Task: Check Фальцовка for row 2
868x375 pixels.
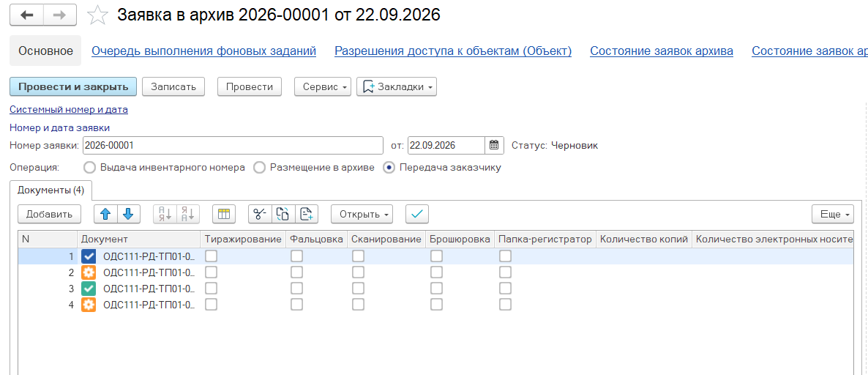Action: coord(296,272)
